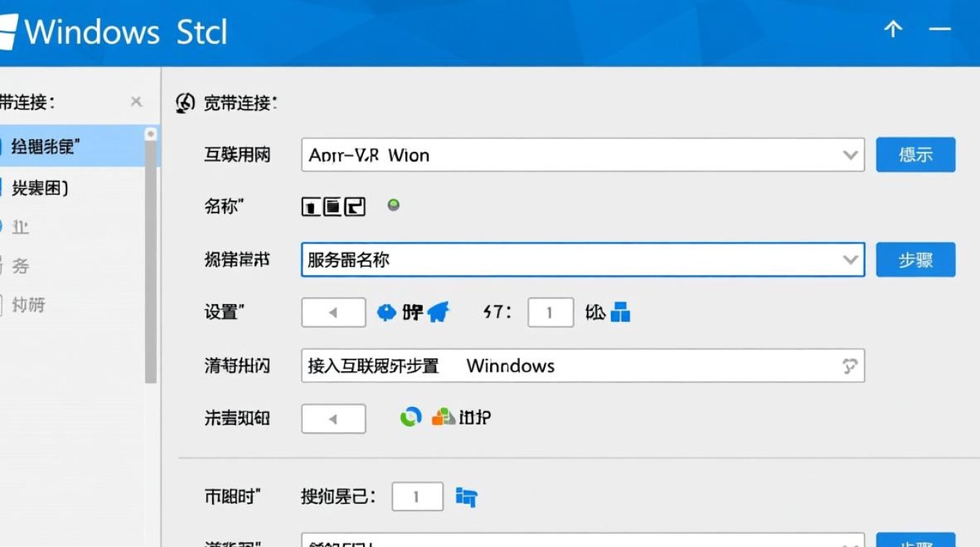Click the refresh icon in the Winndows text field

point(849,365)
